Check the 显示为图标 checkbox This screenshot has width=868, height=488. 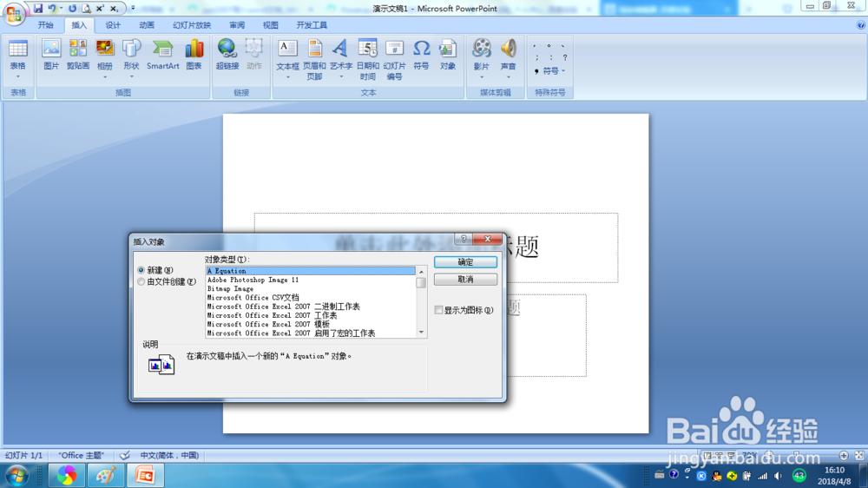(x=438, y=310)
